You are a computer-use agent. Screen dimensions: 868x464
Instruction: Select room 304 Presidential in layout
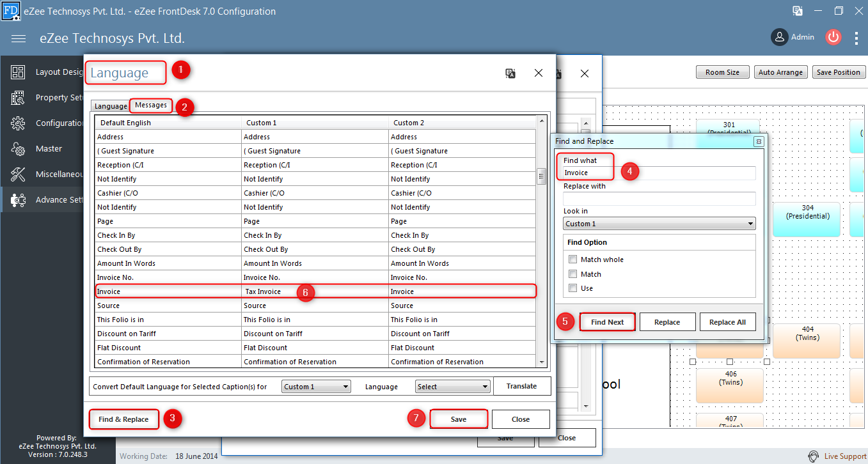tap(807, 219)
